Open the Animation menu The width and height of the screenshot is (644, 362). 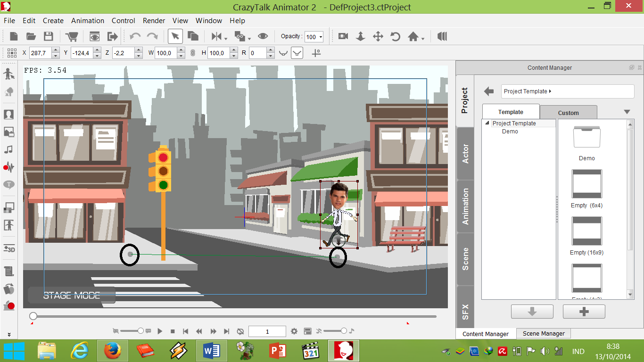pos(88,21)
